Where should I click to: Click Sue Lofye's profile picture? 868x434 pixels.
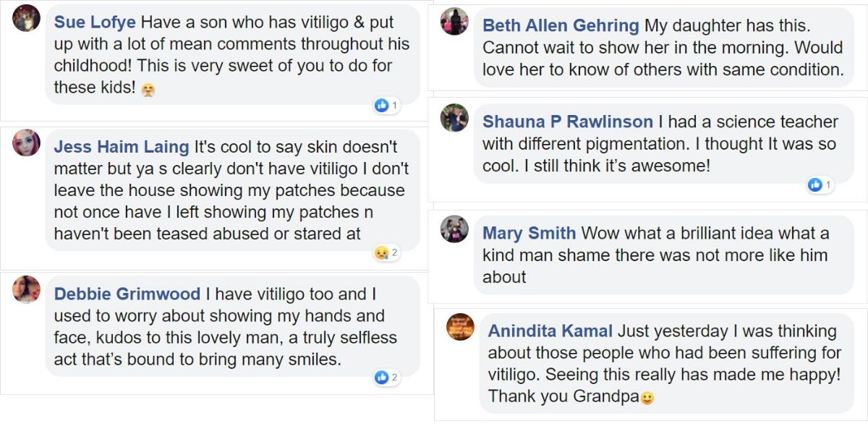coord(27,18)
